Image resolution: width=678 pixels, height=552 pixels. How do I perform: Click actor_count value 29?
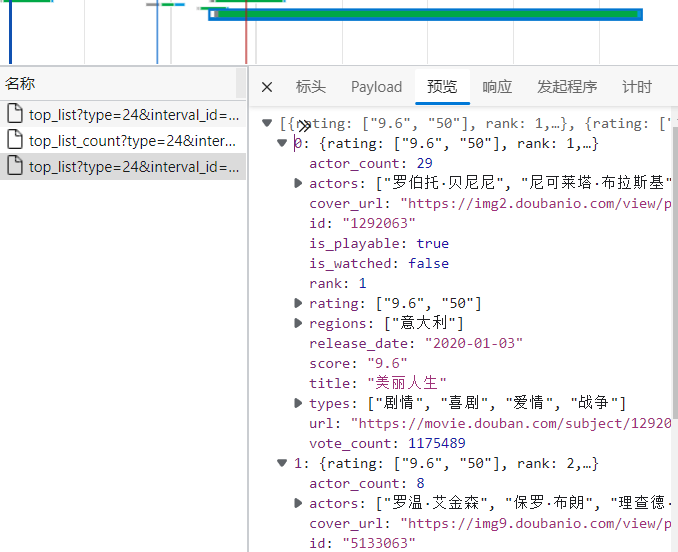pyautogui.click(x=425, y=163)
